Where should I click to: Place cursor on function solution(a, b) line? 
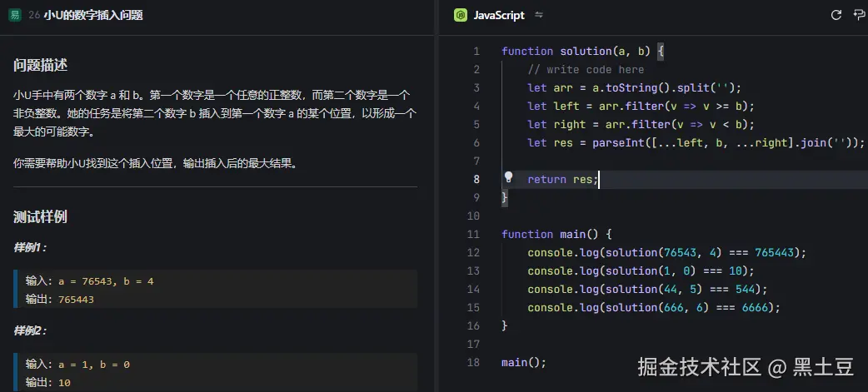tap(582, 52)
